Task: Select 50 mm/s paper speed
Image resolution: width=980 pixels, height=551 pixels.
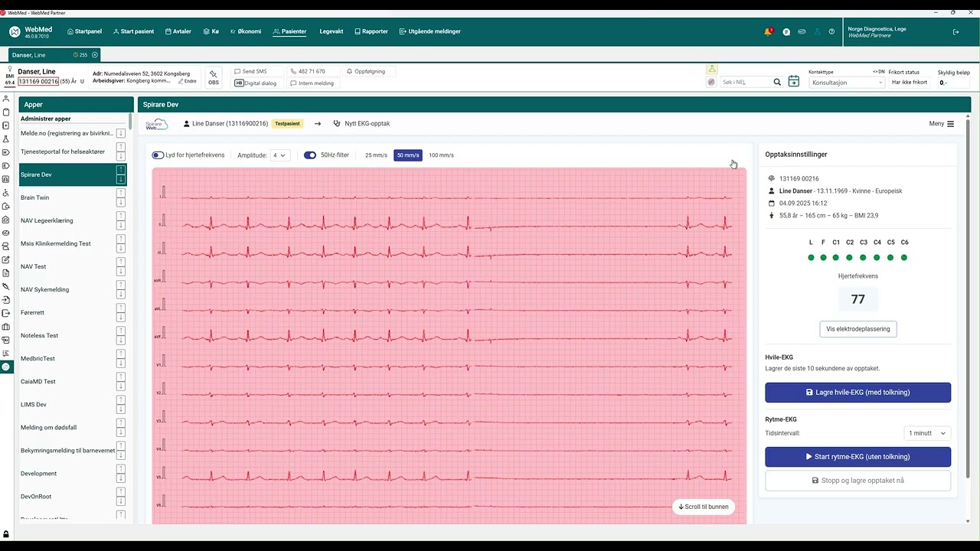Action: tap(408, 155)
